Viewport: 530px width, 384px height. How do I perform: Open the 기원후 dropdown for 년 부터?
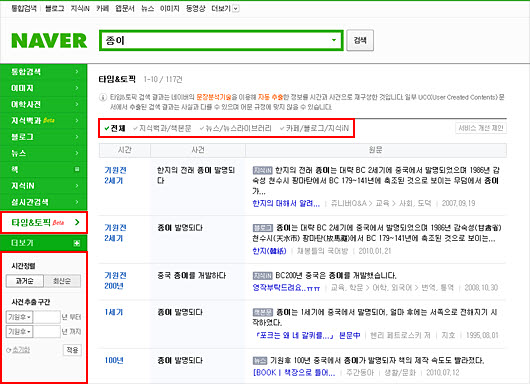20,317
